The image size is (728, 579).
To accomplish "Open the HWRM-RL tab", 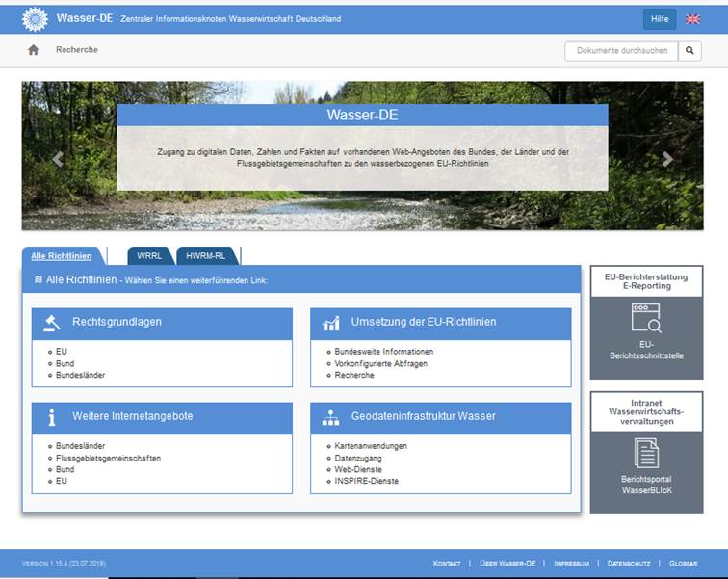I will (x=206, y=256).
